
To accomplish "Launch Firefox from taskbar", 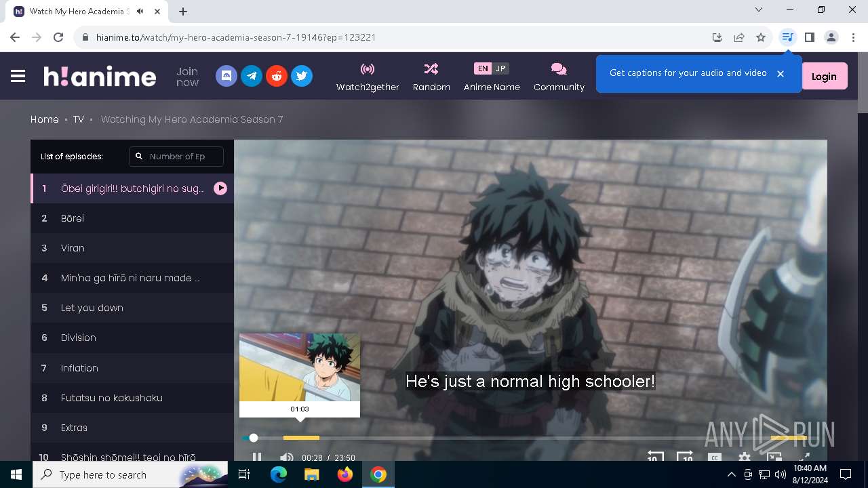I will coord(344,474).
